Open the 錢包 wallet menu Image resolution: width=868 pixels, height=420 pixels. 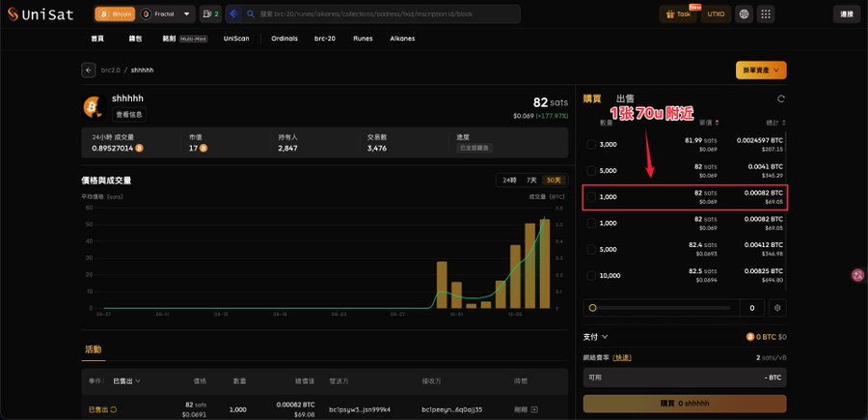tap(135, 39)
